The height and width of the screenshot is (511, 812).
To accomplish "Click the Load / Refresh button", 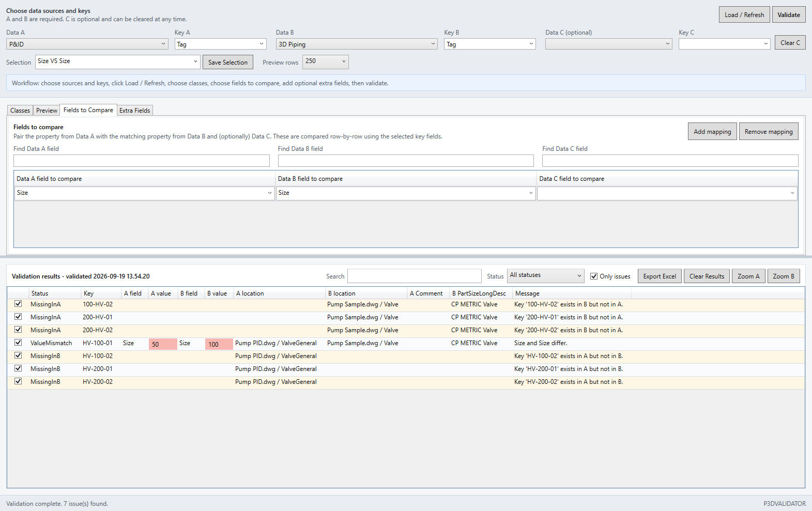I will pyautogui.click(x=744, y=14).
